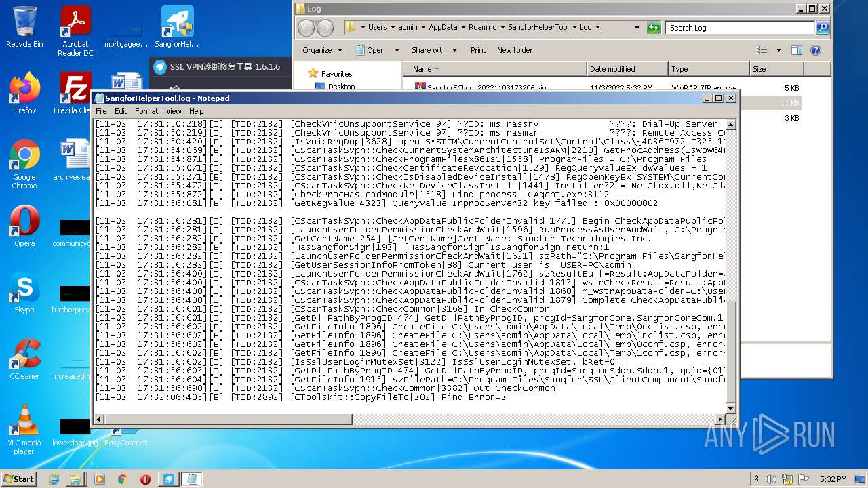Click Notepad vertical scrollbar up arrow
Screen dimensions: 868x488
[731, 125]
